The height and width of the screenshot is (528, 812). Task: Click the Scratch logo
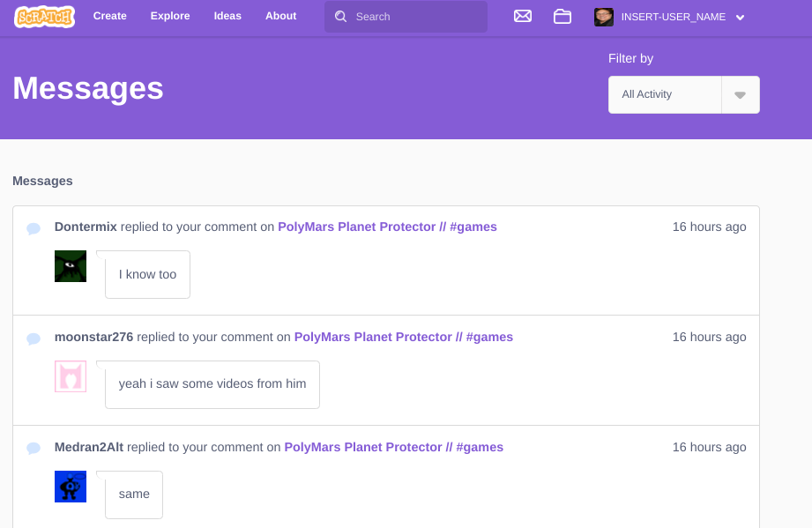(x=44, y=17)
